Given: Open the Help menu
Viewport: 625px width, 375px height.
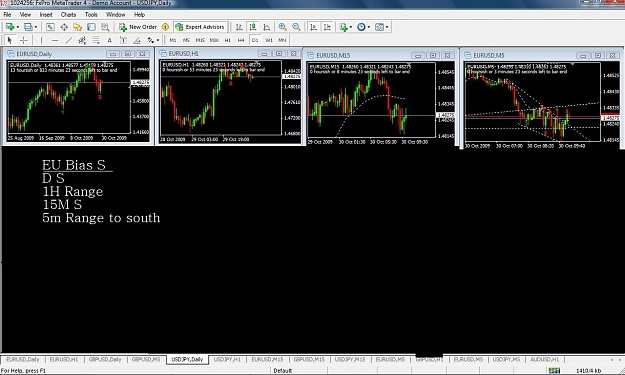Looking at the screenshot, I should click(x=139, y=15).
